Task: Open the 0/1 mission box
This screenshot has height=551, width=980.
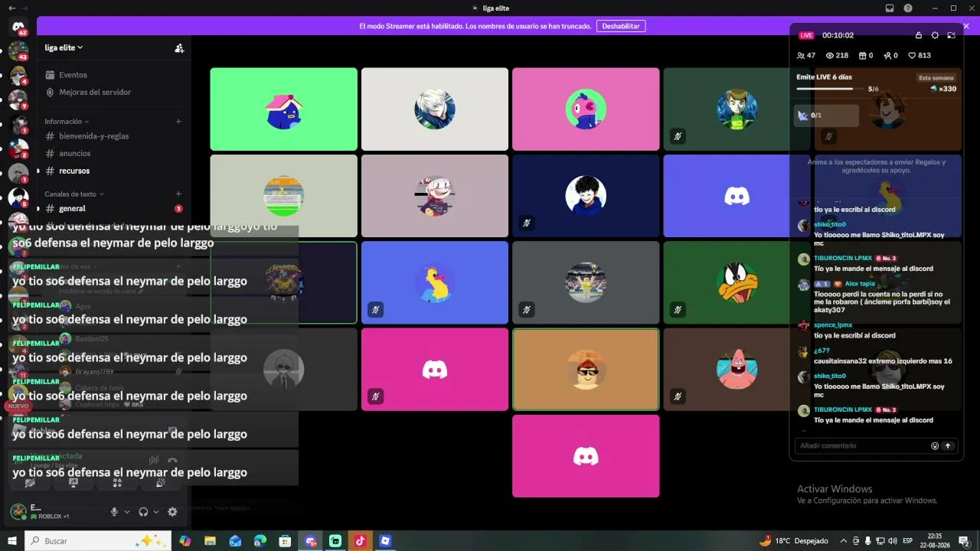Action: [x=827, y=116]
